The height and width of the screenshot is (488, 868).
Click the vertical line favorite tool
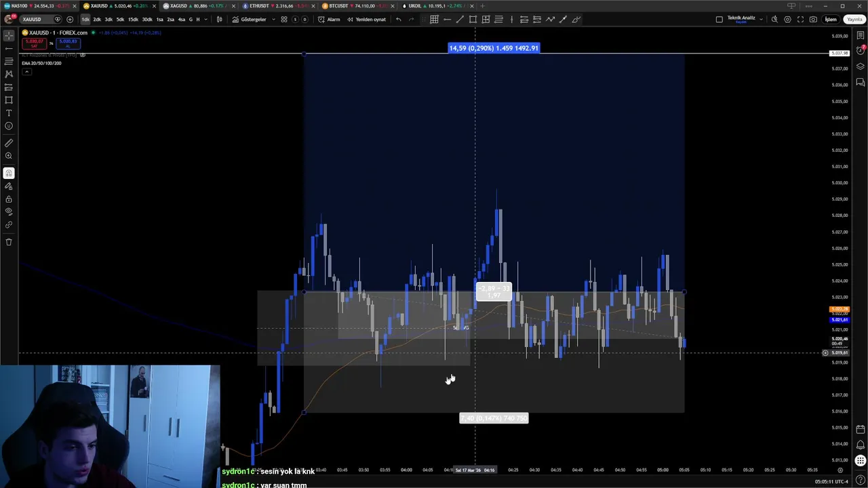(x=511, y=19)
